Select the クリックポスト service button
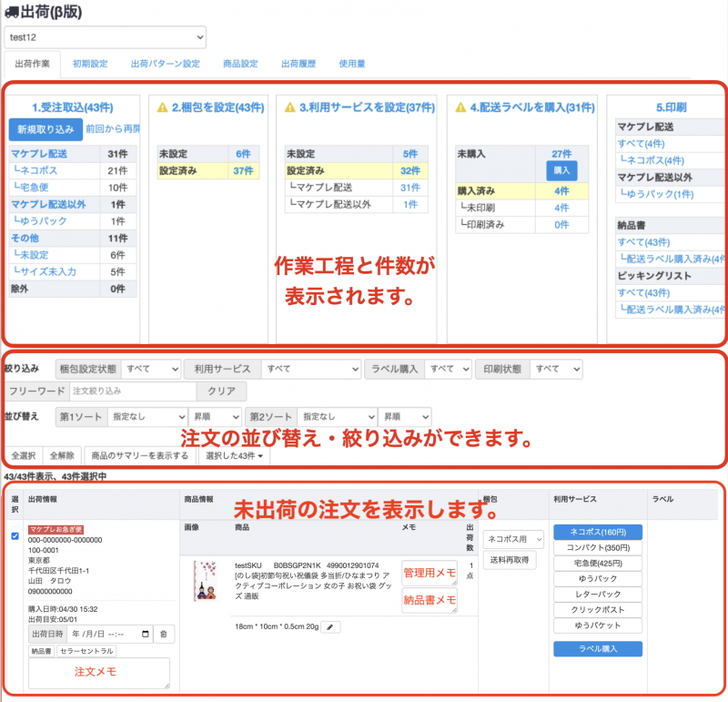The width and height of the screenshot is (728, 702). pos(598,609)
